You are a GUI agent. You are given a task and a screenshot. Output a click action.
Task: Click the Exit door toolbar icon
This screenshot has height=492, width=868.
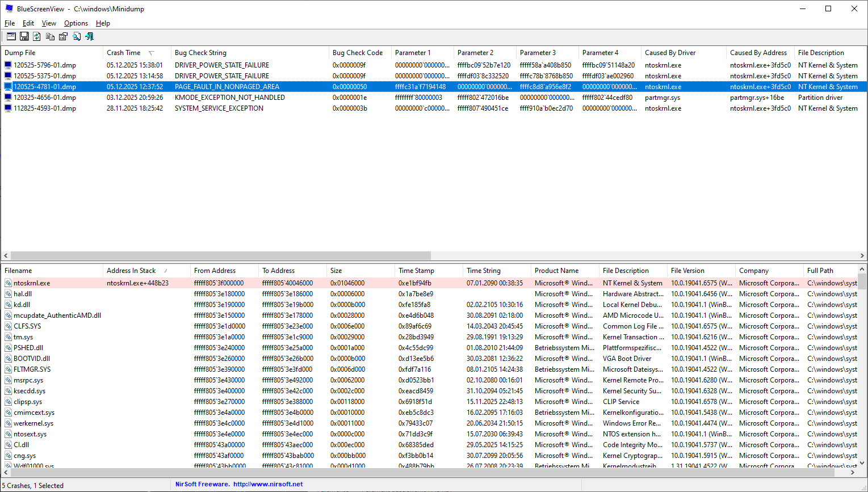click(89, 36)
